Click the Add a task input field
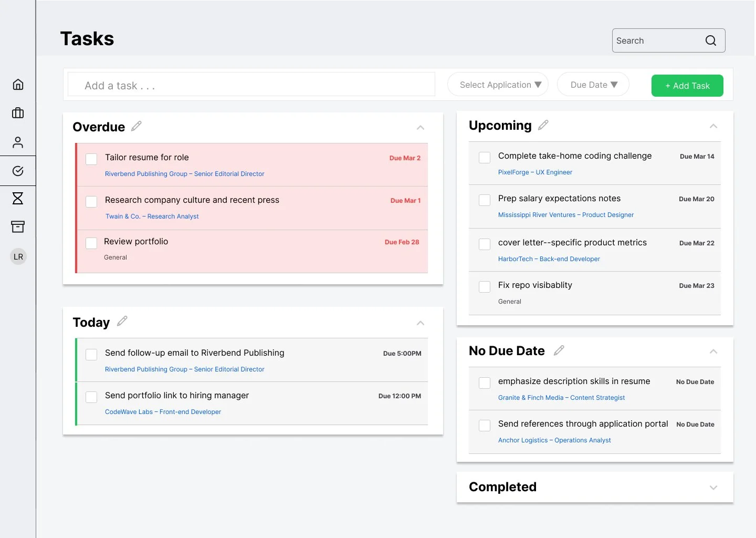756x538 pixels. tap(250, 85)
